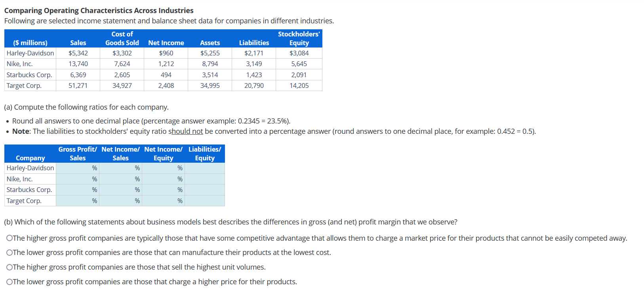Click Target's Gross Profit/Sales input cell
The image size is (644, 289).
pyautogui.click(x=77, y=201)
